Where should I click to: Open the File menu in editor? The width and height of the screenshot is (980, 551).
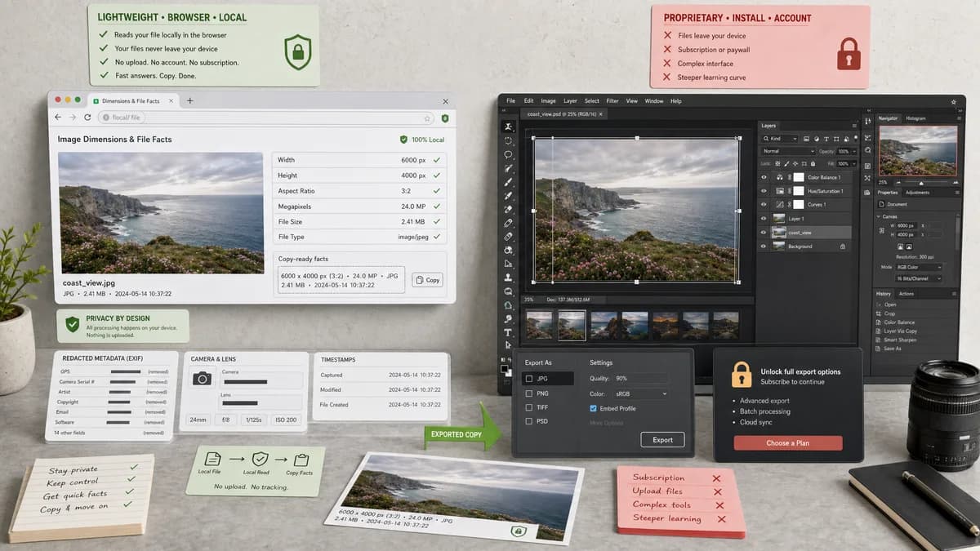coord(510,101)
